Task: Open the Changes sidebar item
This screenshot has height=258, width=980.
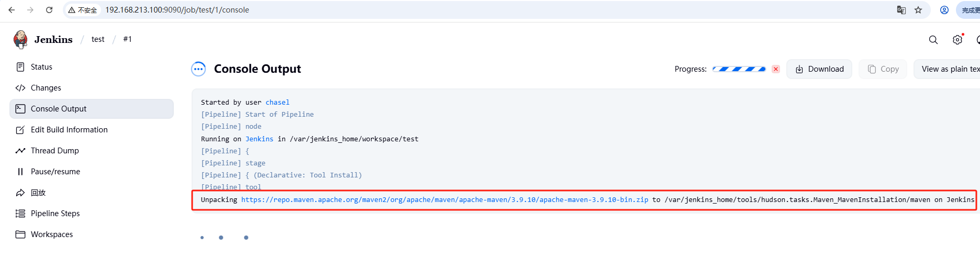Action: tap(92, 88)
